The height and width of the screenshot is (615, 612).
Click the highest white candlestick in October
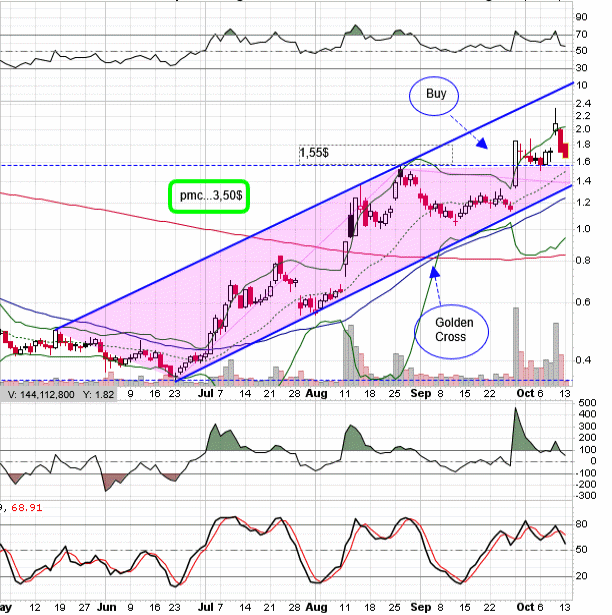tap(555, 127)
